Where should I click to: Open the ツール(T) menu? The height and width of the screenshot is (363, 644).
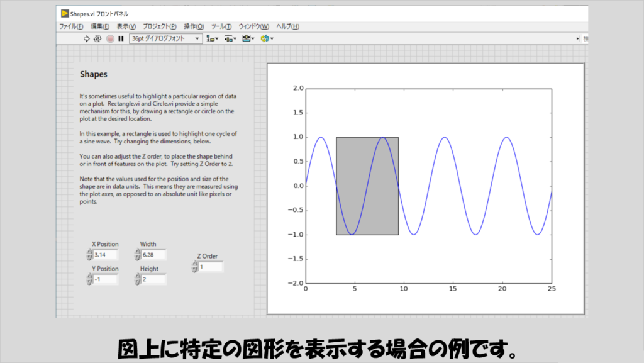[x=221, y=26]
